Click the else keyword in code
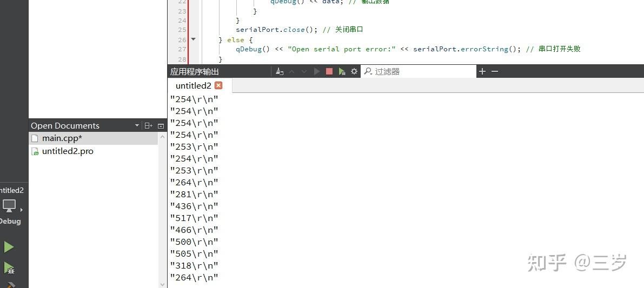The image size is (644, 288). (236, 40)
